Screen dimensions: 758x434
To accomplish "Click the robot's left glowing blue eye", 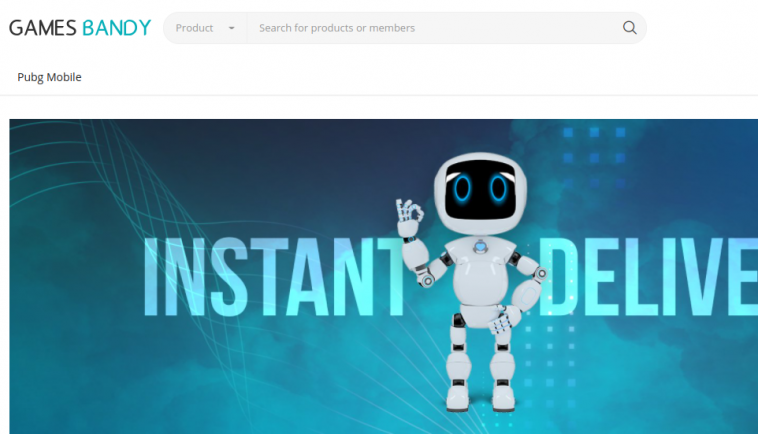I will pos(461,189).
